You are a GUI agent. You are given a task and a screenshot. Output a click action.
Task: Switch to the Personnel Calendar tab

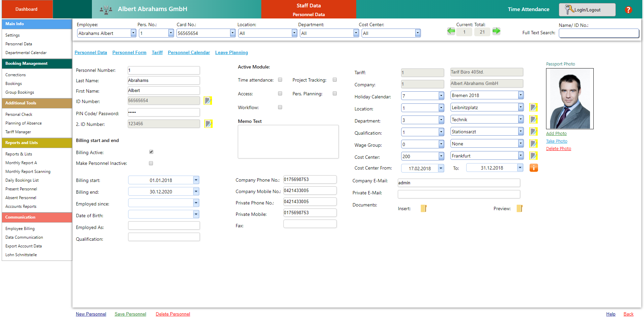[x=189, y=53]
